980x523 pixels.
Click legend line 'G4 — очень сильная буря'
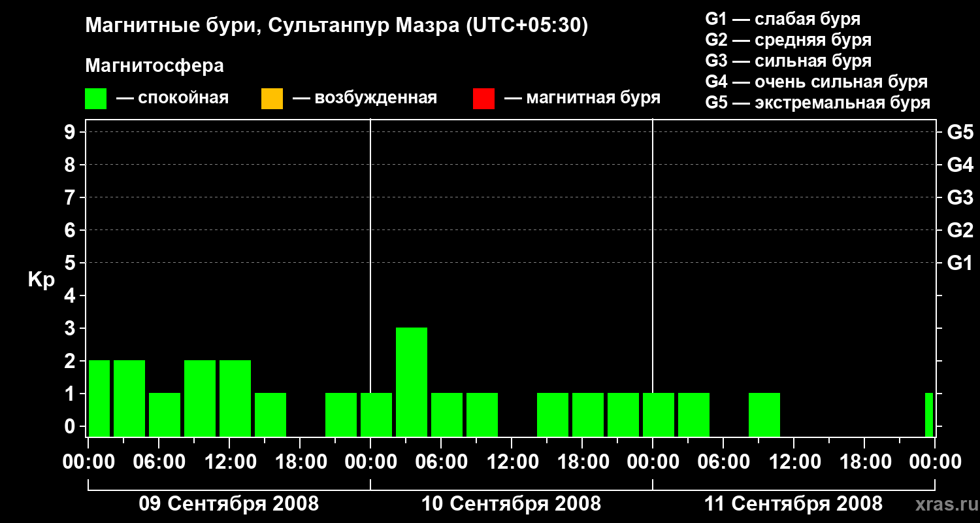pyautogui.click(x=817, y=82)
